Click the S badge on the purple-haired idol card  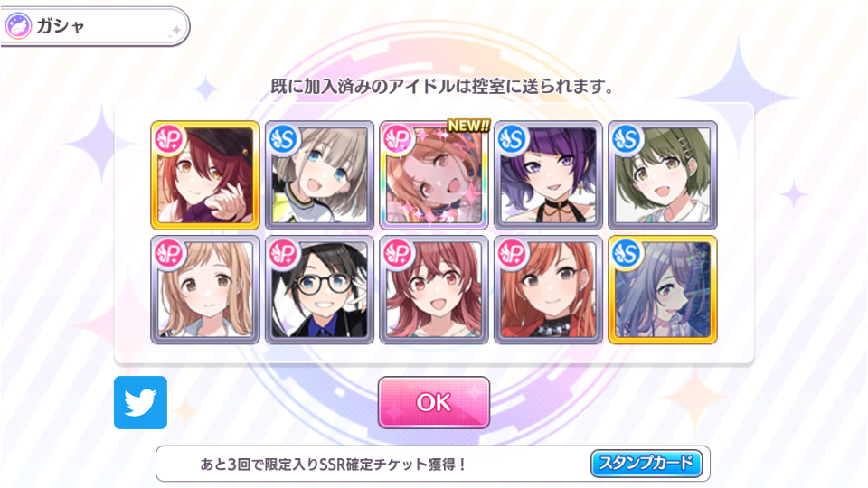[512, 139]
